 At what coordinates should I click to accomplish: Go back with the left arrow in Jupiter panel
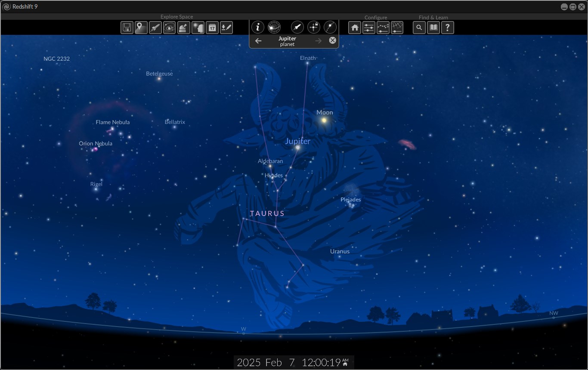(258, 41)
